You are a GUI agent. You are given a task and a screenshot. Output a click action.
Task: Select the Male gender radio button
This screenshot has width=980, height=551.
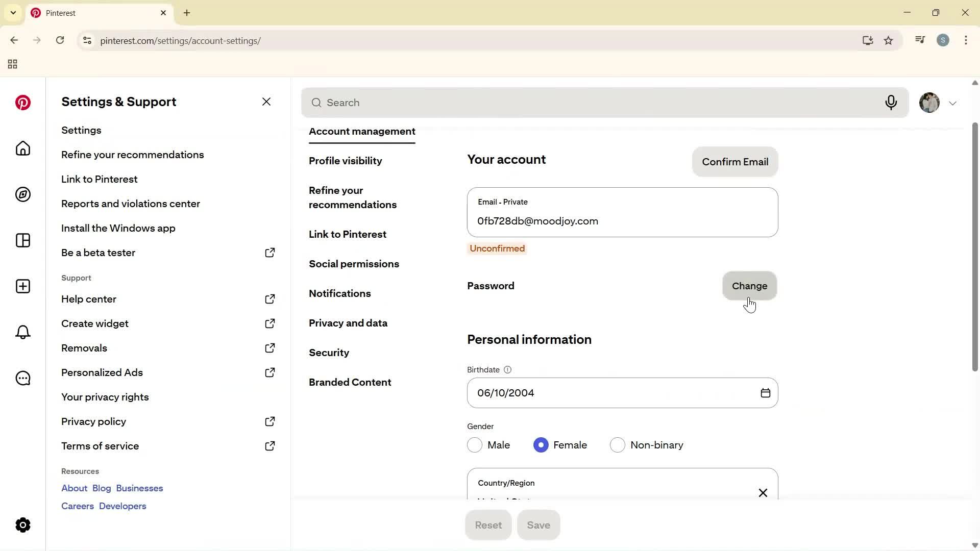475,445
